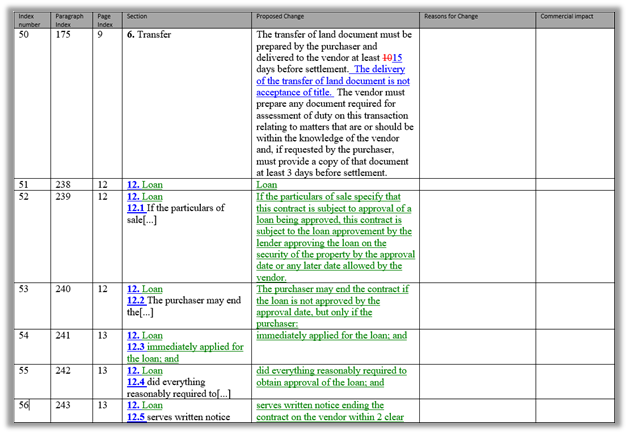This screenshot has height=434, width=628.
Task: Click inserted text 'acceptance of title.'
Action: [294, 92]
